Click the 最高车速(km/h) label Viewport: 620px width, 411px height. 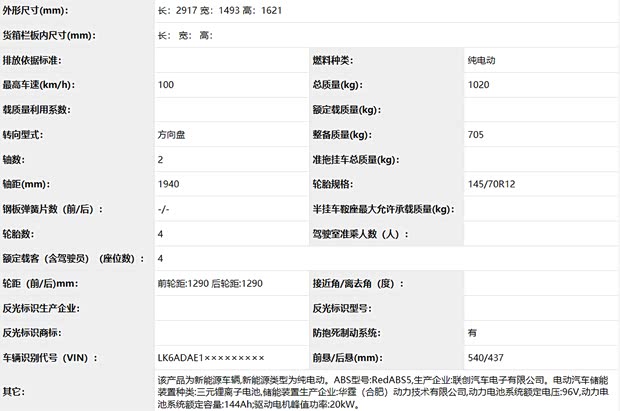coord(39,85)
